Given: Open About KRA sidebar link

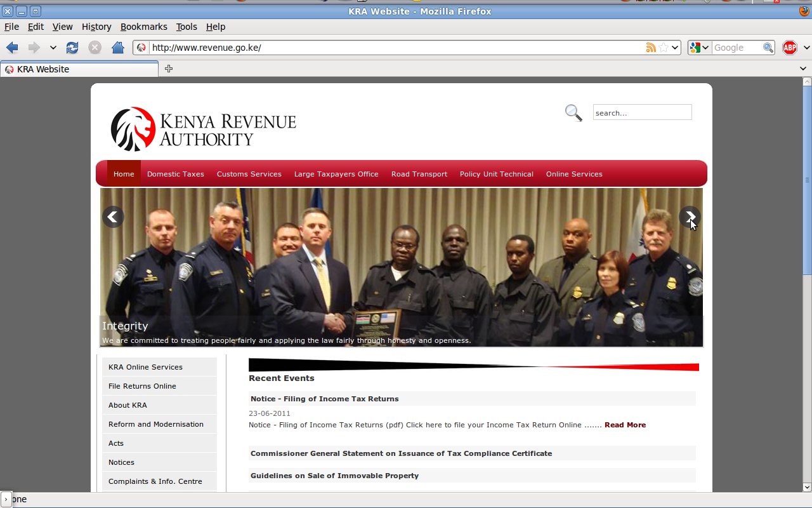Looking at the screenshot, I should (x=159, y=405).
